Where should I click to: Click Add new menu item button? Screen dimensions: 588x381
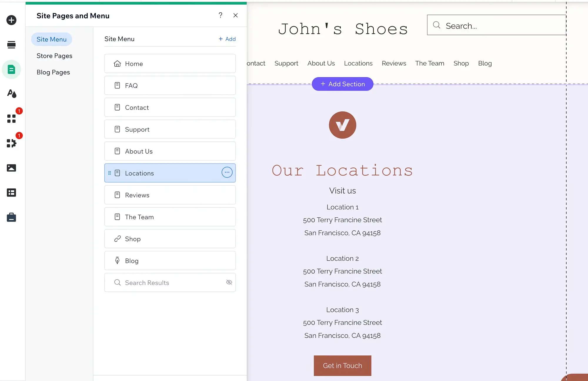click(226, 38)
